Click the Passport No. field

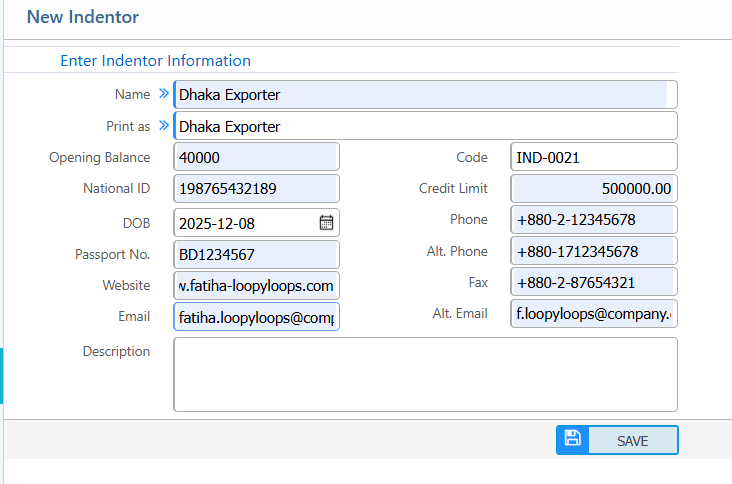pyautogui.click(x=256, y=254)
